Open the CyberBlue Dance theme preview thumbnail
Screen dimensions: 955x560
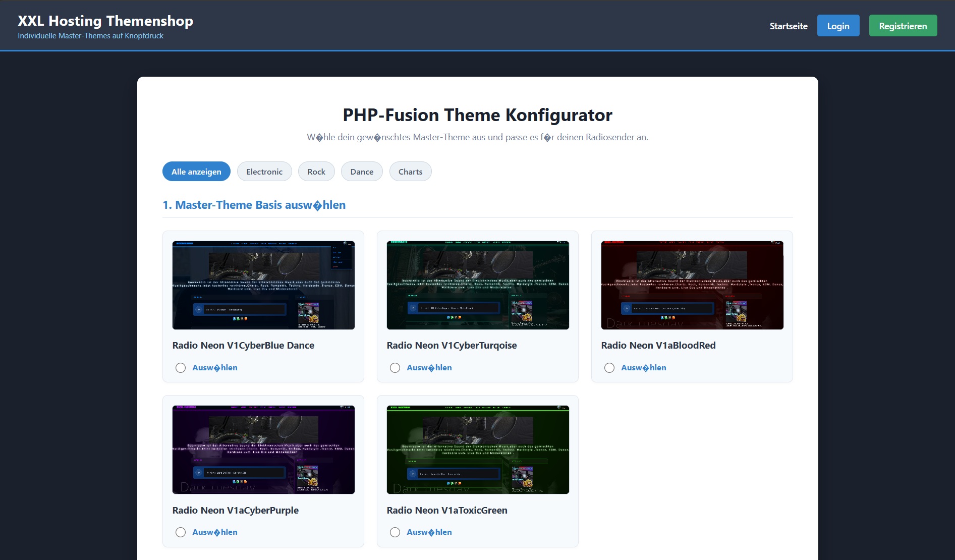pyautogui.click(x=263, y=285)
